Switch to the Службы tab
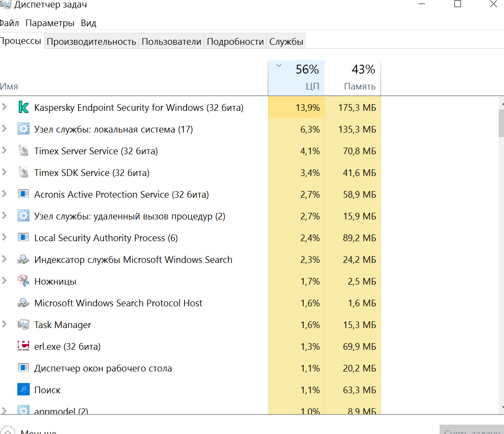Image resolution: width=504 pixels, height=434 pixels. [x=286, y=41]
